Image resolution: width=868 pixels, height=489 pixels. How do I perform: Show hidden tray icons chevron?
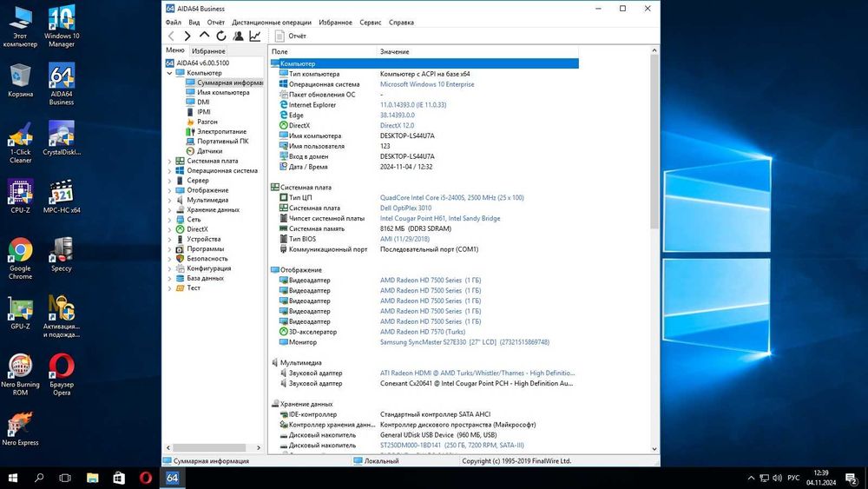(751, 478)
